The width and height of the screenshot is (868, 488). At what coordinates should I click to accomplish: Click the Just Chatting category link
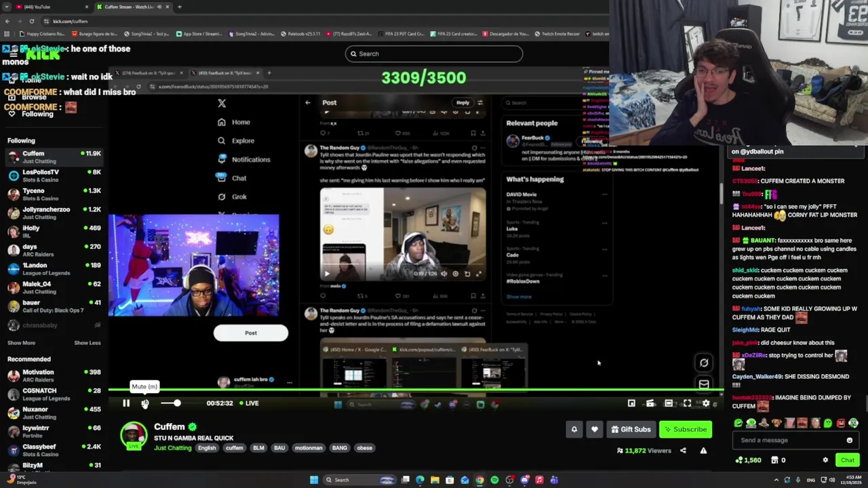[x=172, y=448]
